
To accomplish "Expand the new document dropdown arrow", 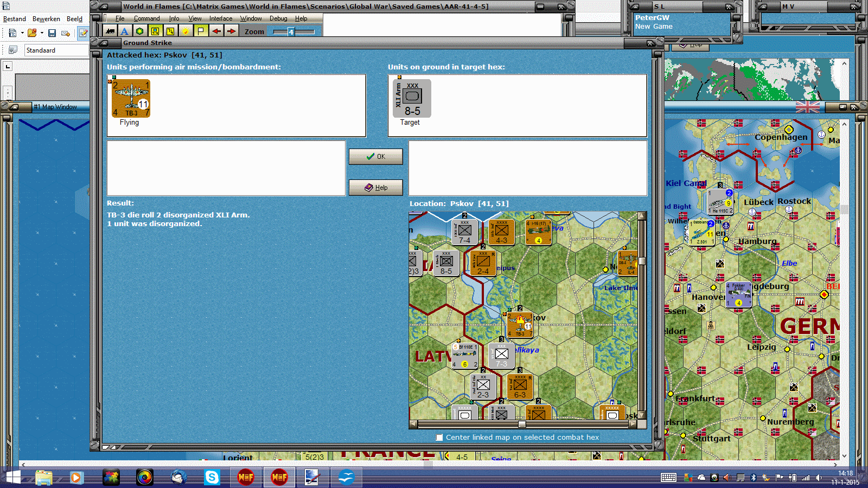I will pos(22,33).
